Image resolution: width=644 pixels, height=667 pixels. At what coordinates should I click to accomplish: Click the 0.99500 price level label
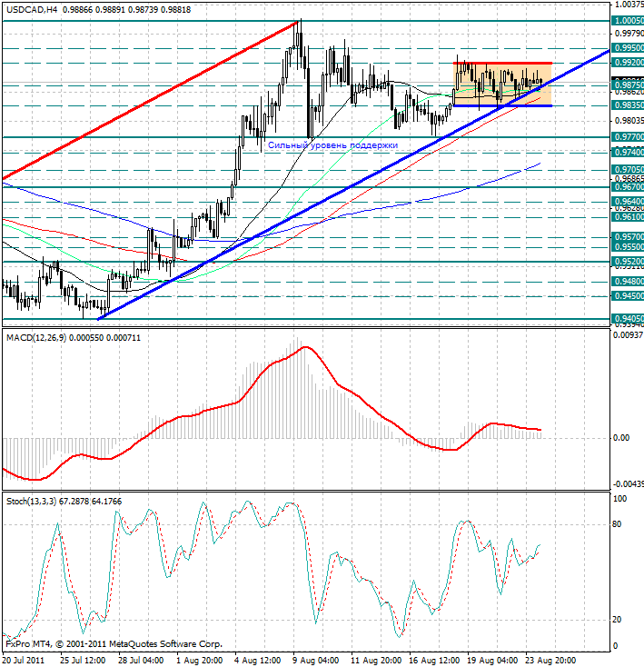click(628, 48)
